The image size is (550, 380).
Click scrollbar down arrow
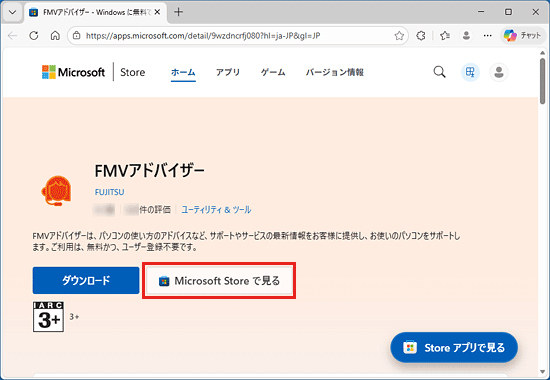click(x=543, y=372)
